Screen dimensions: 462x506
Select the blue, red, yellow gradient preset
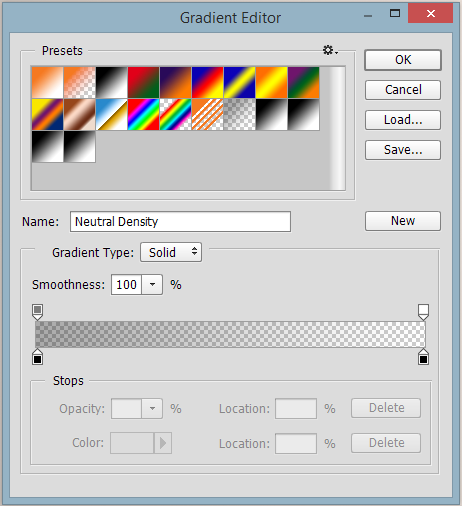[x=207, y=82]
